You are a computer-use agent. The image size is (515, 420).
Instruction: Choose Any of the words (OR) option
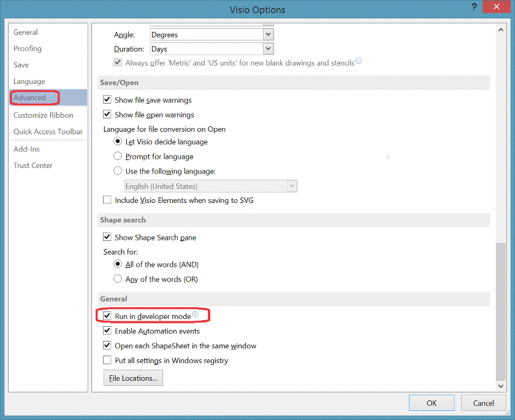click(118, 279)
